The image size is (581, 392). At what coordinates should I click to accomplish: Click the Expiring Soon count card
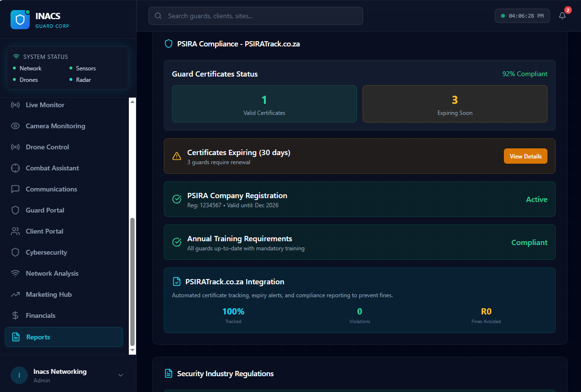pos(455,104)
